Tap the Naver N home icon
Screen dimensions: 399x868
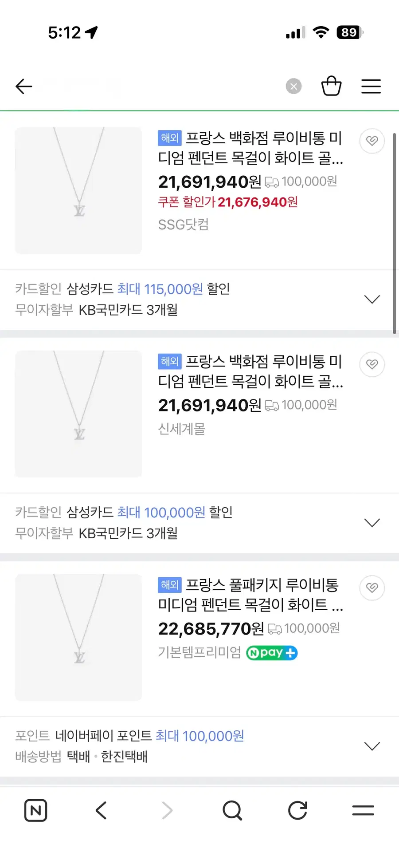pos(35,810)
